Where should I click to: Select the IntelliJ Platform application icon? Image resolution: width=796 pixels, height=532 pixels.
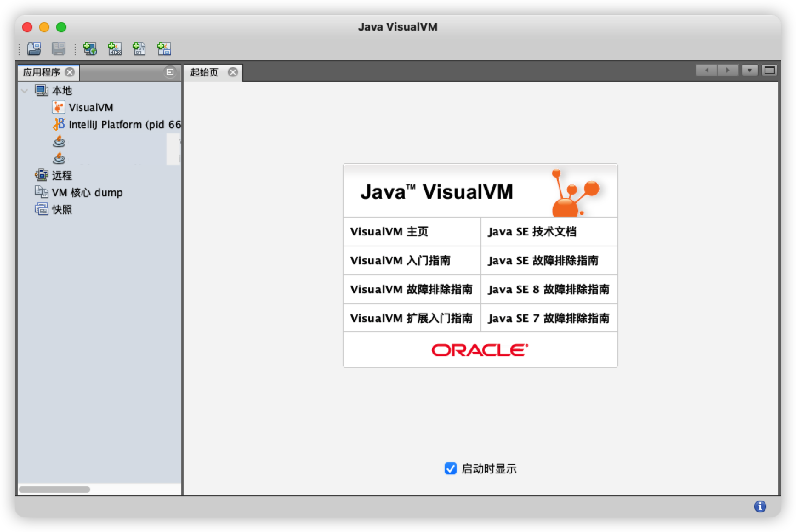click(x=59, y=124)
